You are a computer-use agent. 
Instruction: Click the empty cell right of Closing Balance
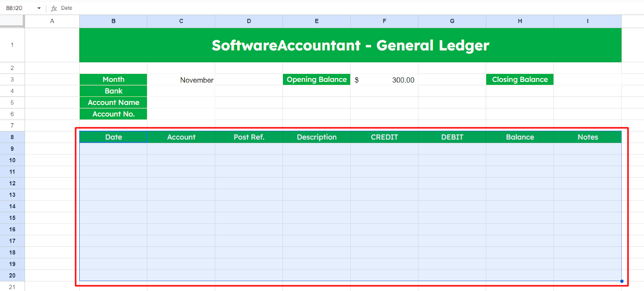(x=588, y=80)
